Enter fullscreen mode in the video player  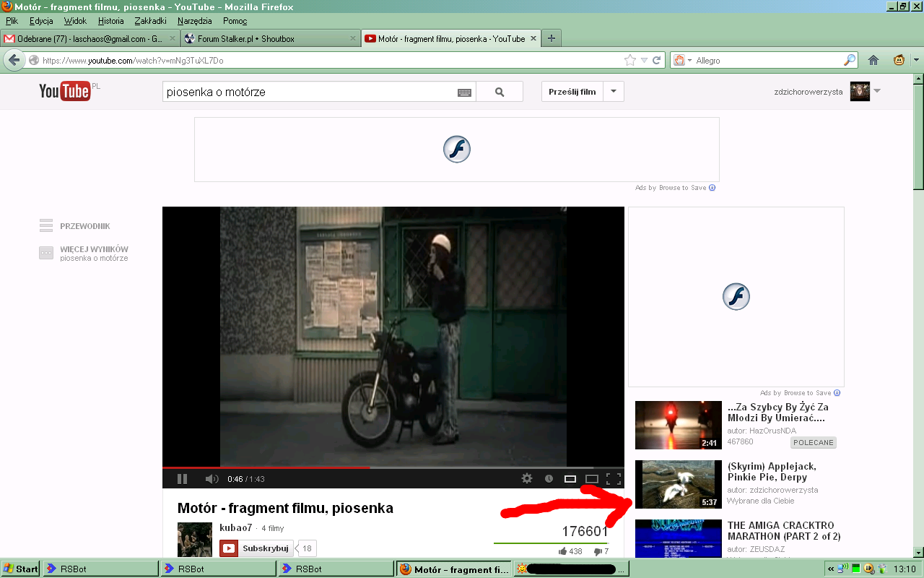614,478
